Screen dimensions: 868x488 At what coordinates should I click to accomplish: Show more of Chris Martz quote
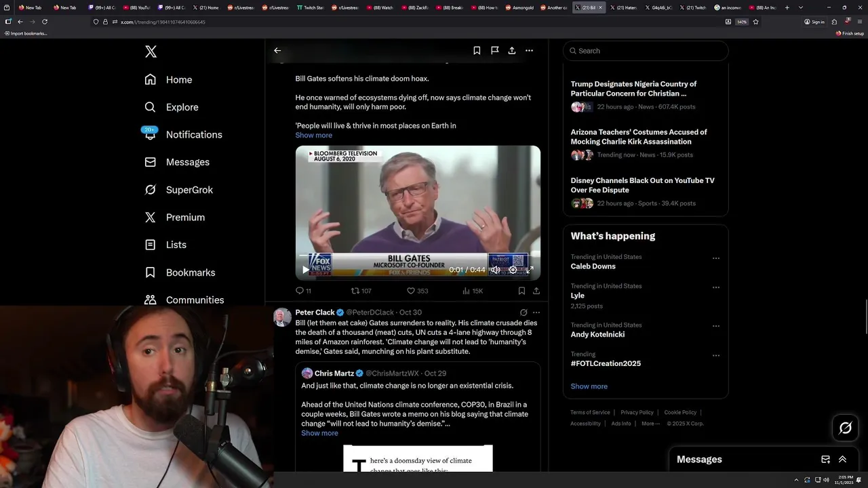point(319,433)
